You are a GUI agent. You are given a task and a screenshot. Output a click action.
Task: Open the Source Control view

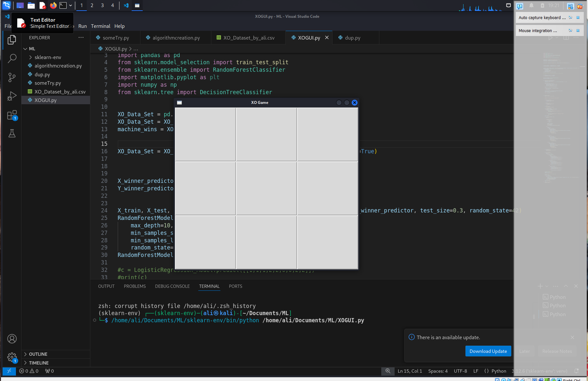(12, 78)
